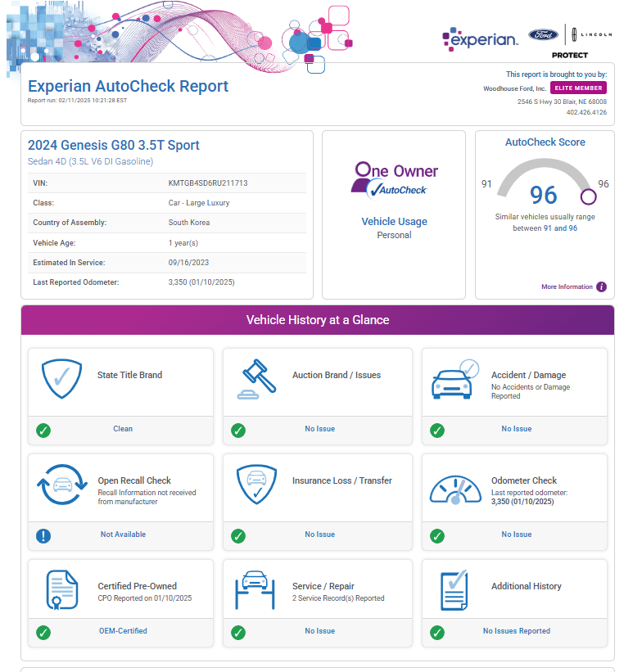The image size is (642, 672).
Task: Click green checkmark under State Title Brand
Action: [44, 430]
